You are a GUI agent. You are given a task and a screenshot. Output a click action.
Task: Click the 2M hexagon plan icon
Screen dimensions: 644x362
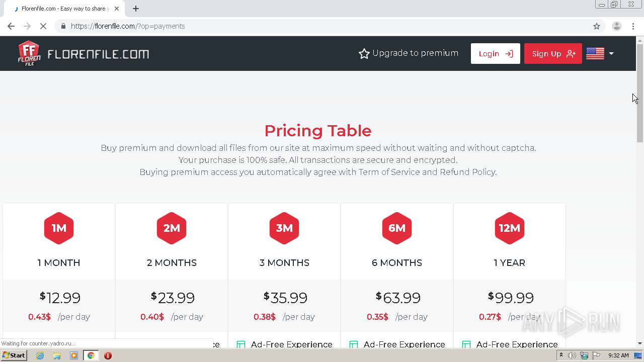tap(172, 228)
